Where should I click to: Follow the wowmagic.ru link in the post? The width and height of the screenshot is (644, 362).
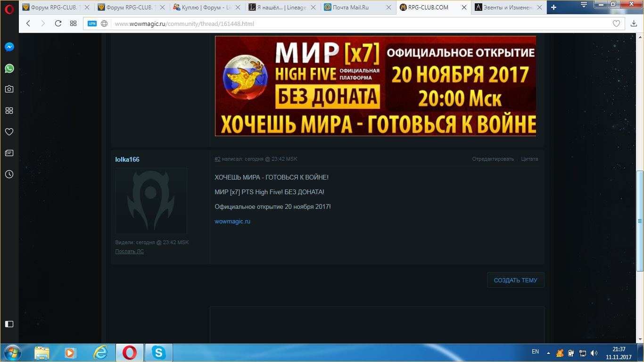point(232,221)
